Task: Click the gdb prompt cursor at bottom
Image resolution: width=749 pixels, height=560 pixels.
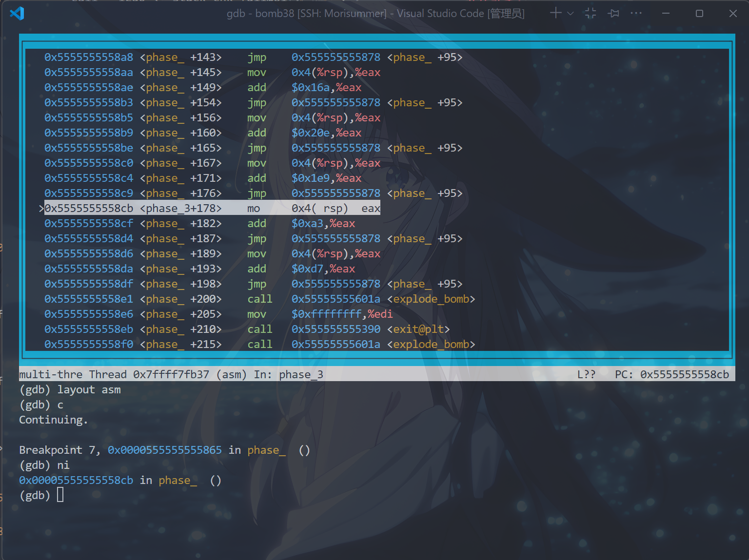Action: point(60,495)
